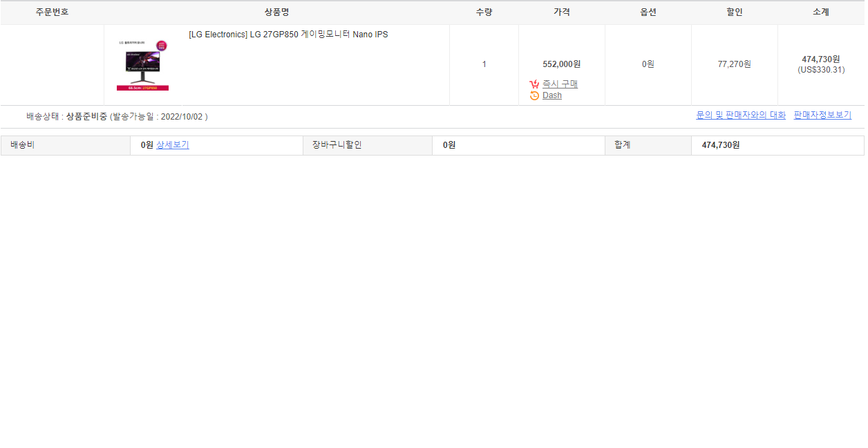Click the 가격 column header

click(562, 12)
